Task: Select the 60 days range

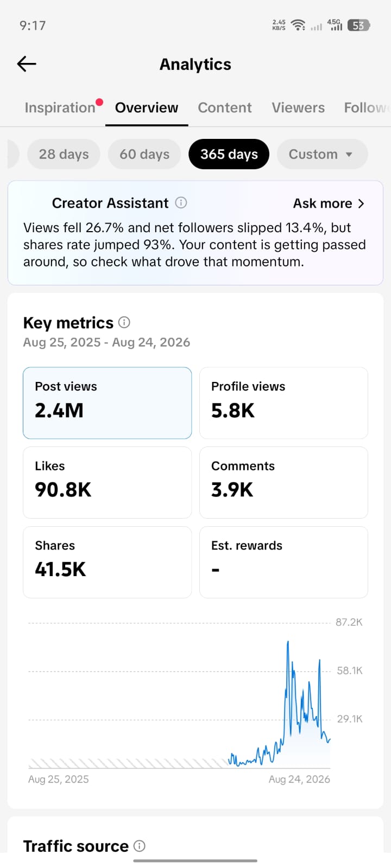Action: (144, 154)
